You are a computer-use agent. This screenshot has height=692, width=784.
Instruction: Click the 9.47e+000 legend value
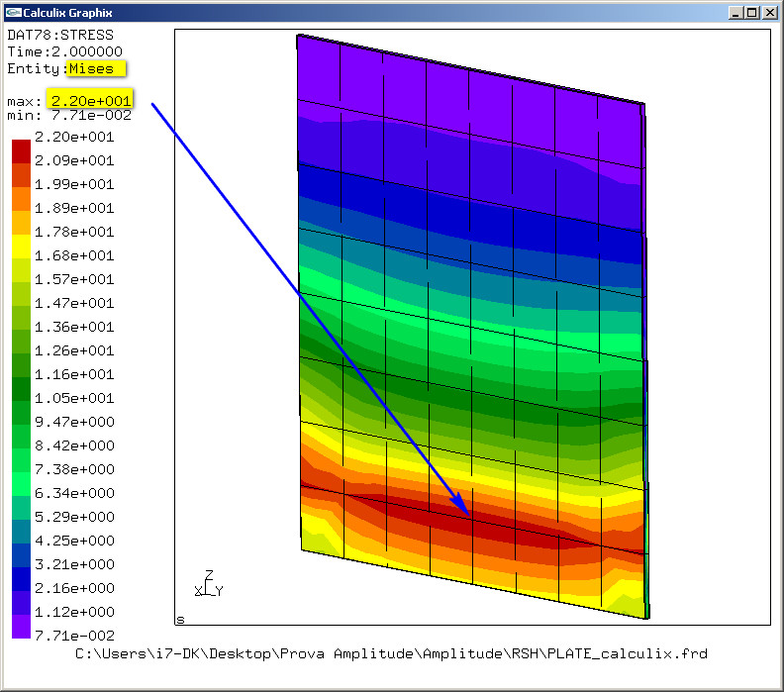74,422
